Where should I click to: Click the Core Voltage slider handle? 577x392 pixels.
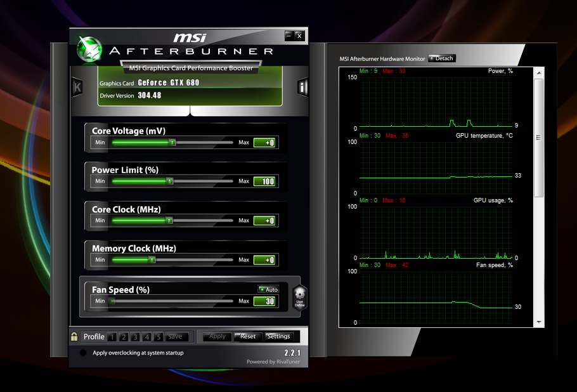coord(172,143)
